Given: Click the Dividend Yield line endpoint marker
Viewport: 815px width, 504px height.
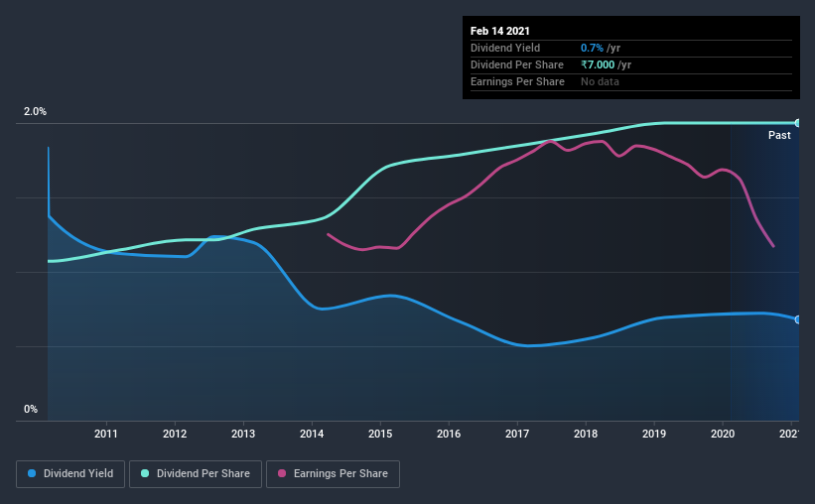Looking at the screenshot, I should pyautogui.click(x=797, y=319).
